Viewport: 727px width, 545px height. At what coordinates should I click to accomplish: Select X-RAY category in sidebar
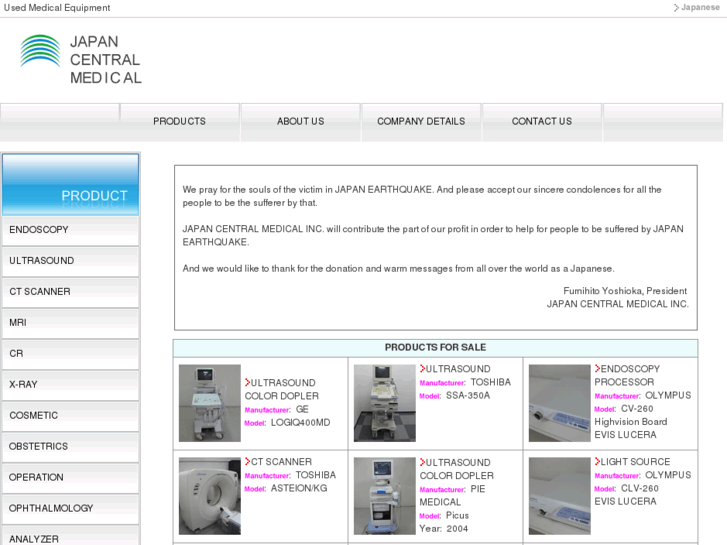[70, 385]
